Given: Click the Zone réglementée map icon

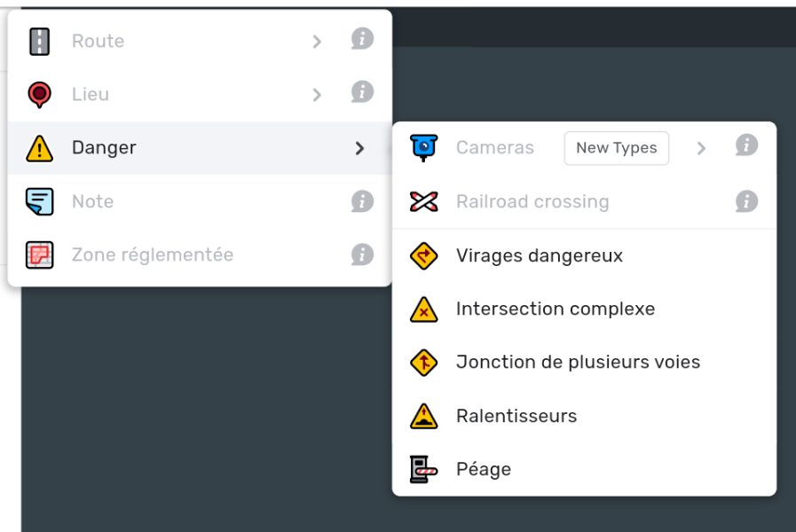Looking at the screenshot, I should tap(40, 255).
